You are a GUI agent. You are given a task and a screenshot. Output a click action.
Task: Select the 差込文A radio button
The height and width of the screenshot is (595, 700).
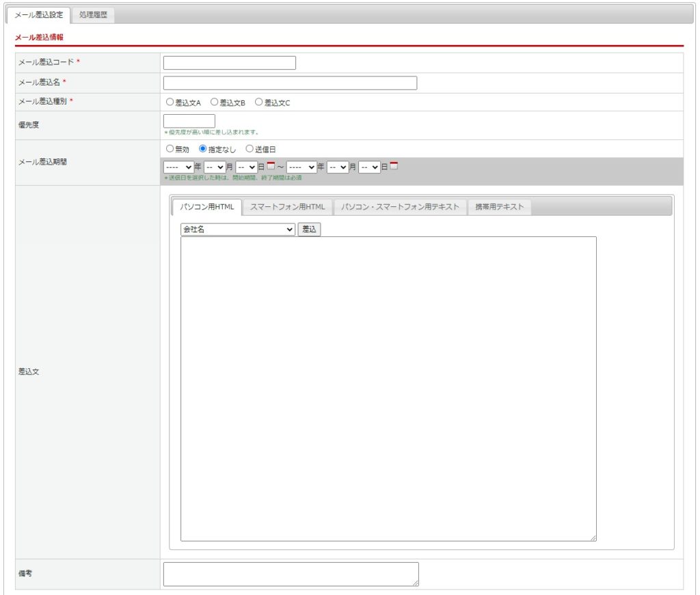170,102
